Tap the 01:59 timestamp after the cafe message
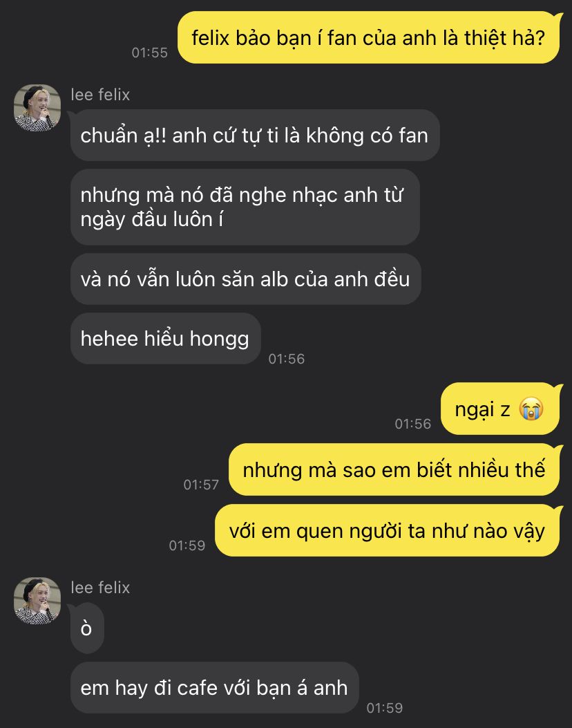This screenshot has width=572, height=728. (x=385, y=708)
